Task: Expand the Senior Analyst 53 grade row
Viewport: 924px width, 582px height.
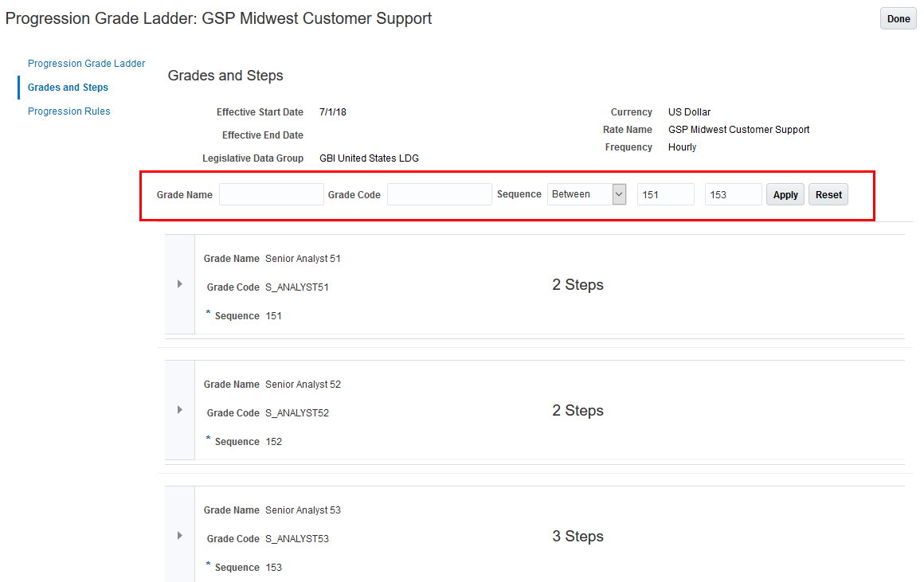Action: tap(180, 536)
